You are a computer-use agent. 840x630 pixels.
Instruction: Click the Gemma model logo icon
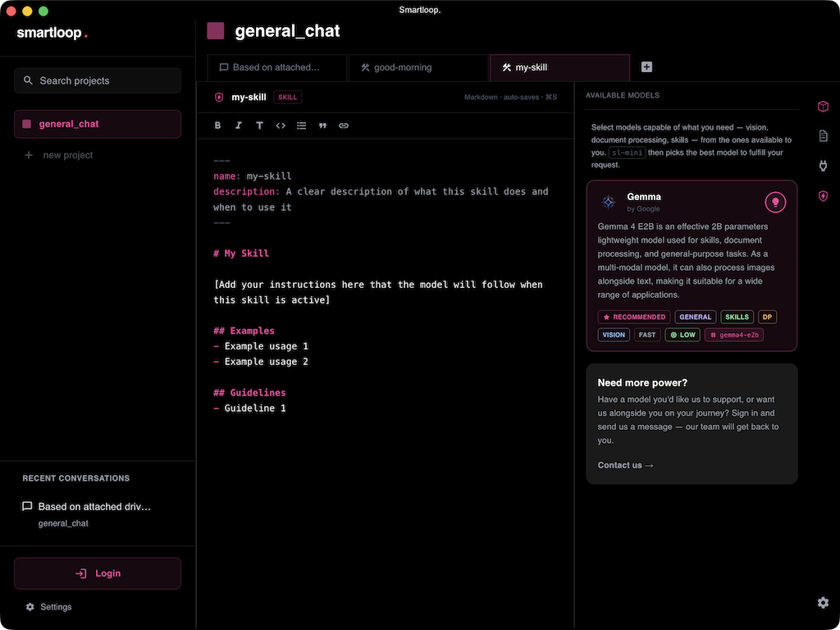608,202
